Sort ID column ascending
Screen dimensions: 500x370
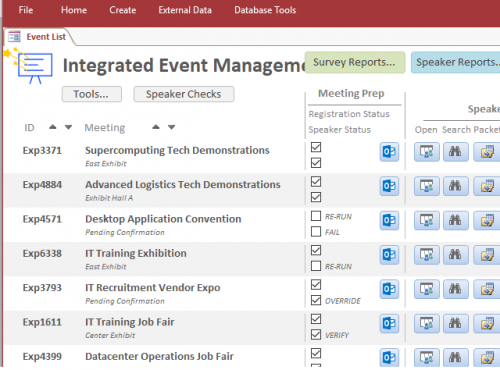point(53,127)
